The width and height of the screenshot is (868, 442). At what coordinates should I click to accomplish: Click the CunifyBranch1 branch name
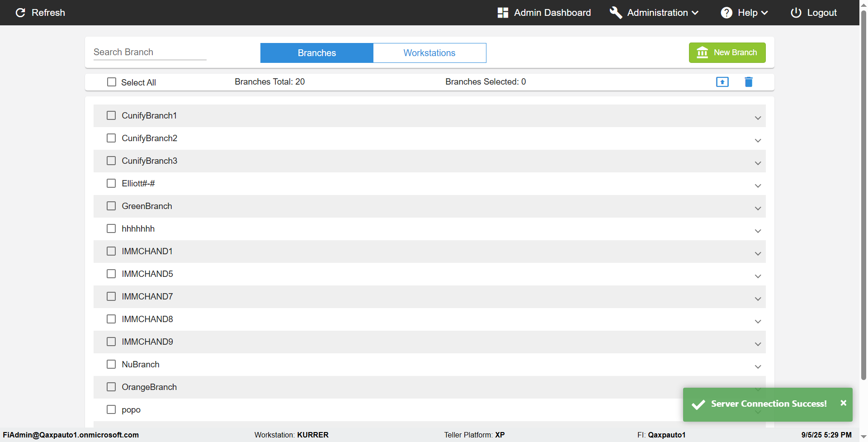[149, 115]
